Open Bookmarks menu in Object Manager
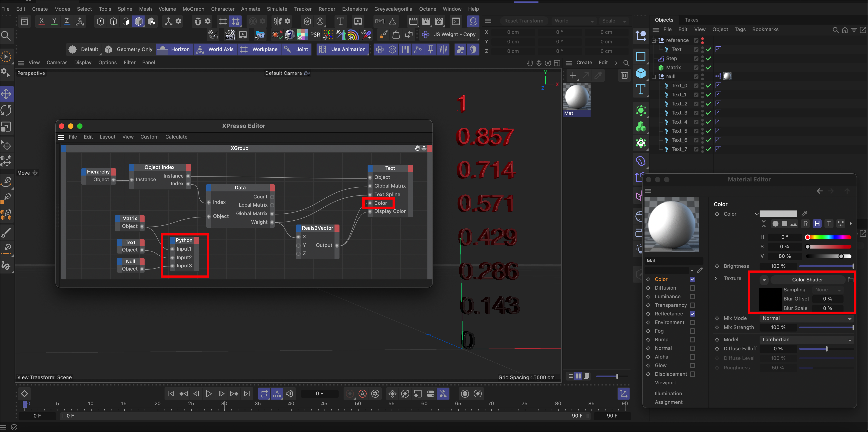Screen dimensions: 868x432 765,30
